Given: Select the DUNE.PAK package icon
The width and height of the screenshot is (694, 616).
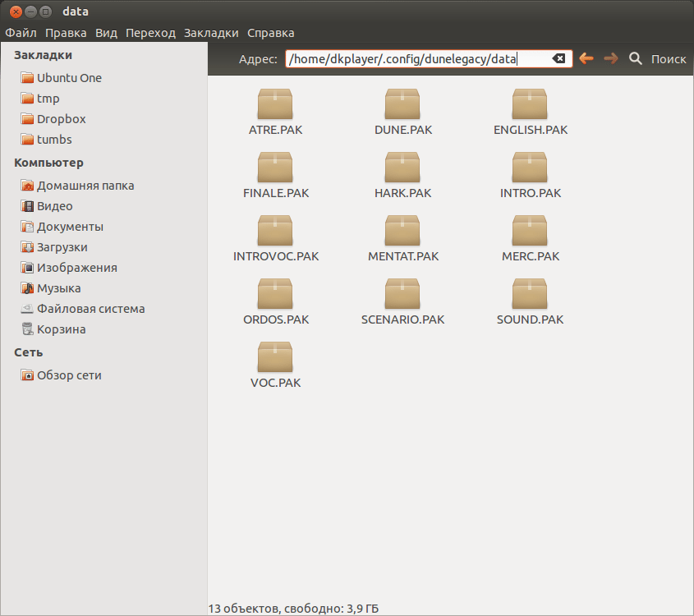Looking at the screenshot, I should coord(402,104).
